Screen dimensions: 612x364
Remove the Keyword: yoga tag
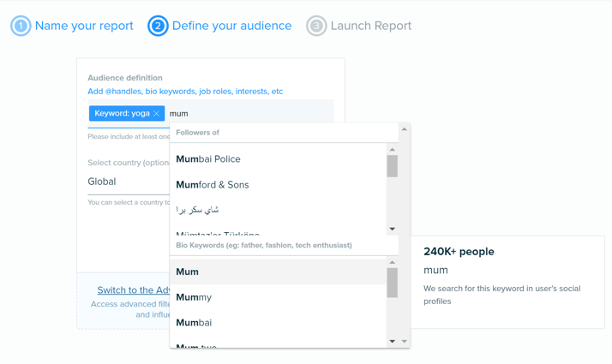point(156,114)
